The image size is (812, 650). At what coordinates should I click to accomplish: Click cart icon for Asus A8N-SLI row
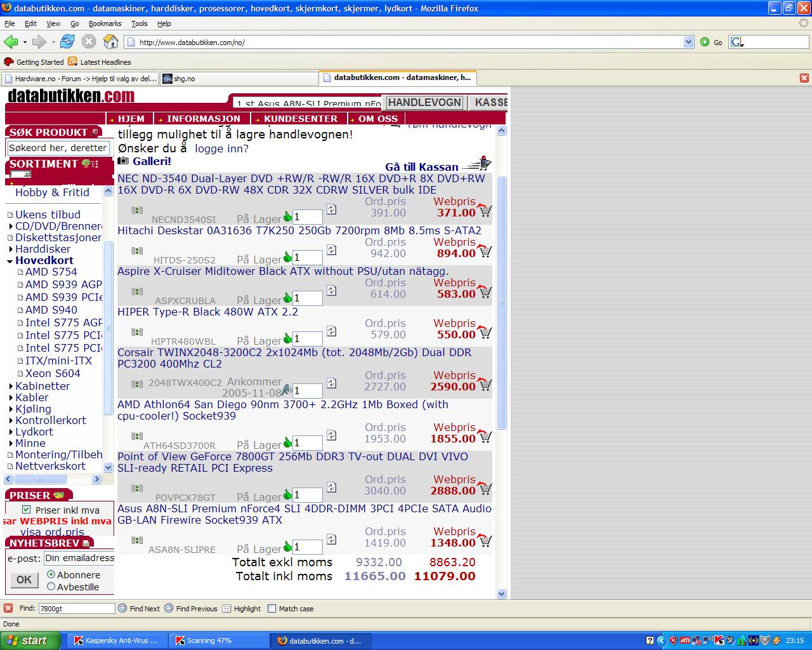click(485, 541)
